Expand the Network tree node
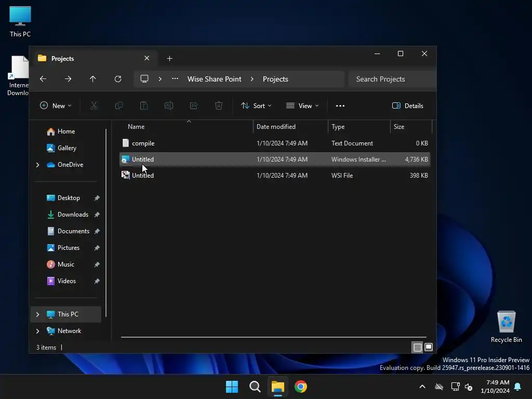 click(37, 331)
